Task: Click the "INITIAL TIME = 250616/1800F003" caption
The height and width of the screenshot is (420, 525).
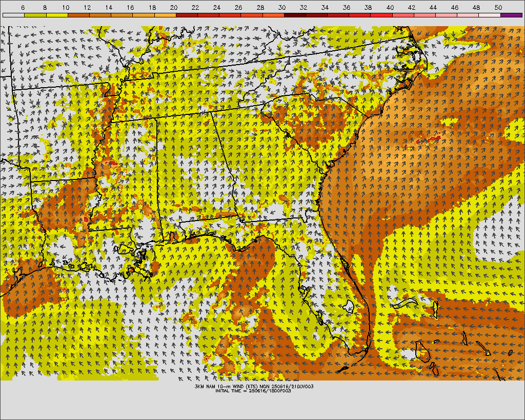Action: pos(253,391)
